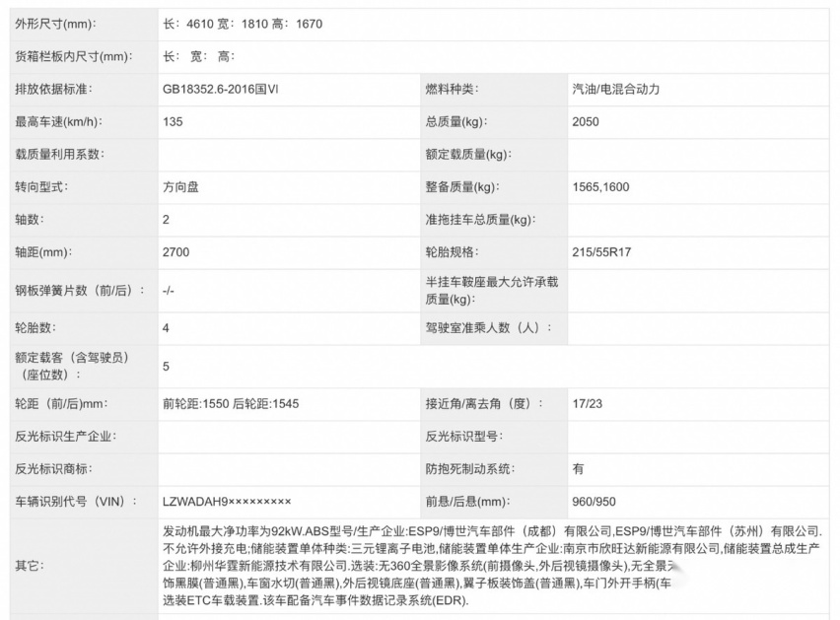Click the 前悬/后悬(mm) label
This screenshot has width=840, height=620.
click(x=467, y=503)
